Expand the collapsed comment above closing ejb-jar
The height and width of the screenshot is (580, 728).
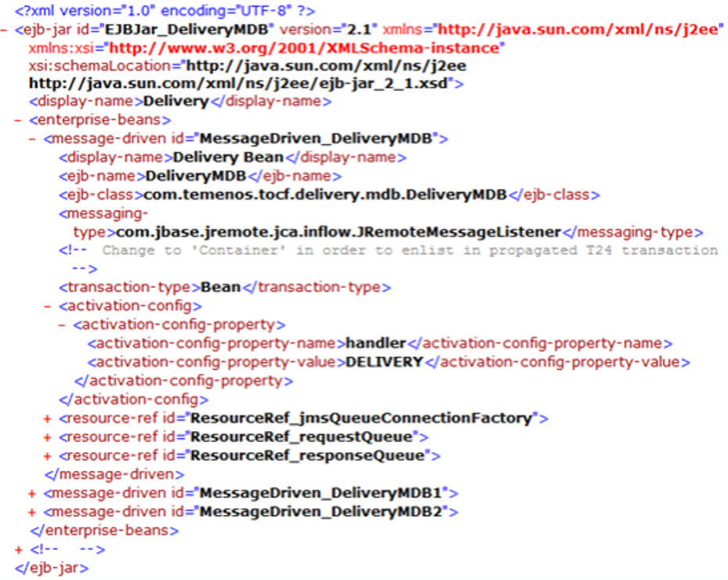19,549
